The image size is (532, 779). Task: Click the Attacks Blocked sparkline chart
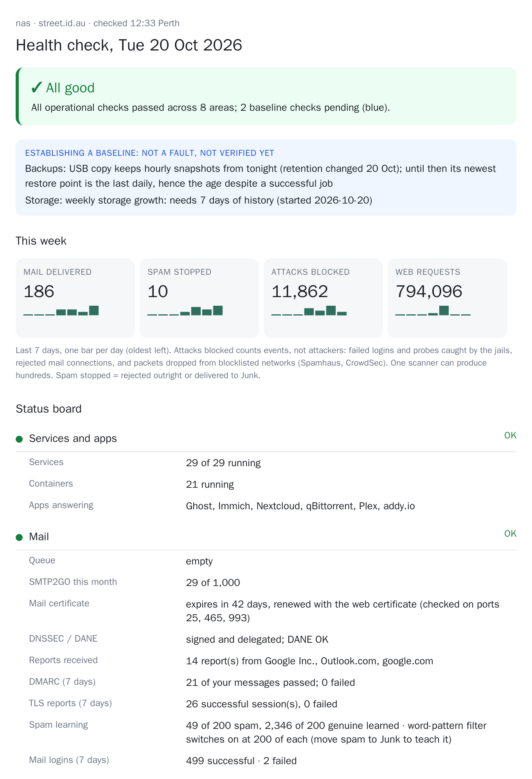click(x=309, y=310)
